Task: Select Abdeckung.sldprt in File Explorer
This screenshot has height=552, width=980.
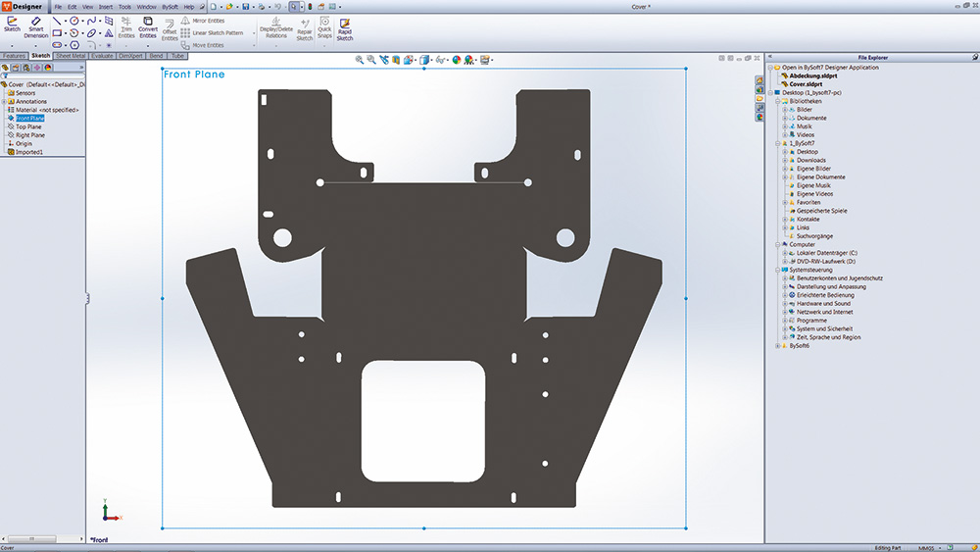Action: point(808,75)
